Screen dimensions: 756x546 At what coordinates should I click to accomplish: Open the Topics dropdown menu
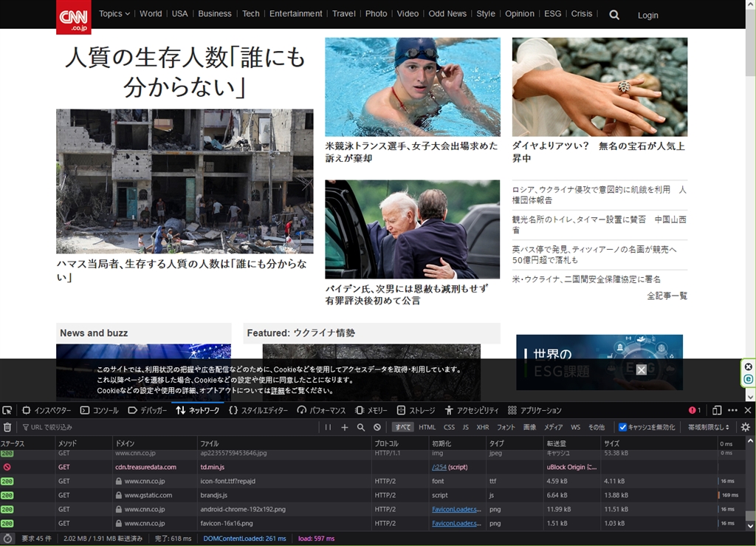114,13
